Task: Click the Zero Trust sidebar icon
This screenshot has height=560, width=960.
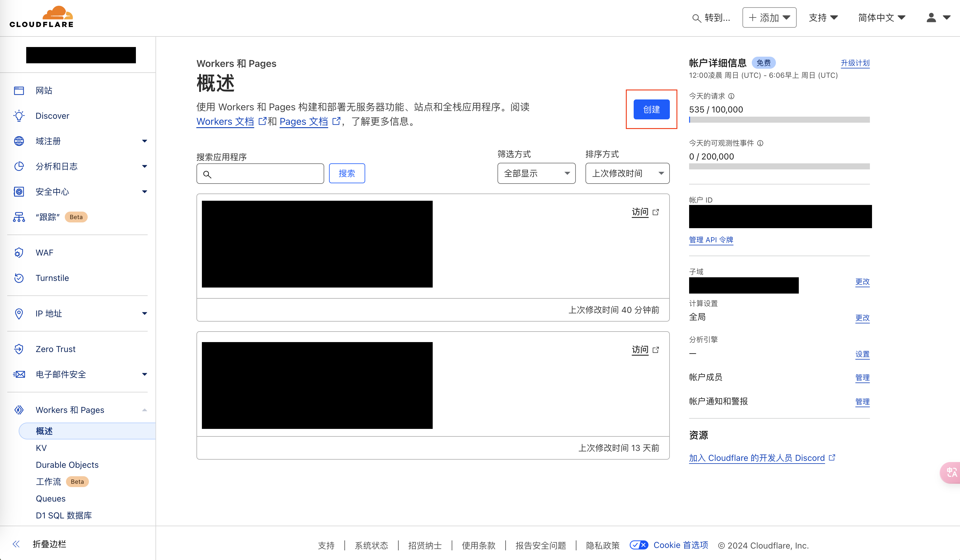Action: point(19,349)
